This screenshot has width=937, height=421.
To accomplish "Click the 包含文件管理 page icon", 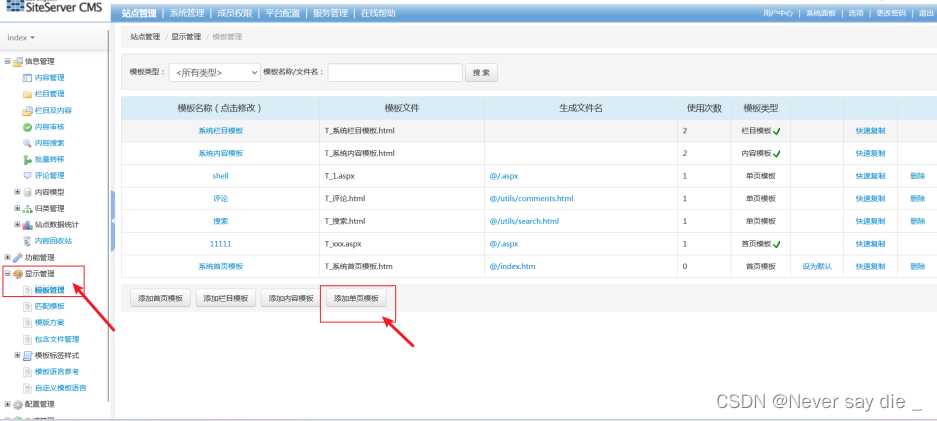I will click(27, 339).
